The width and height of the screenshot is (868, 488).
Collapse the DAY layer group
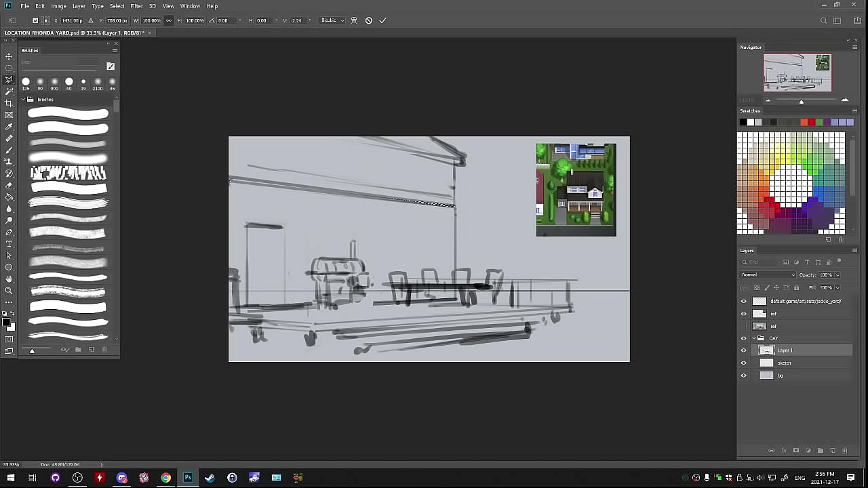pyautogui.click(x=753, y=338)
